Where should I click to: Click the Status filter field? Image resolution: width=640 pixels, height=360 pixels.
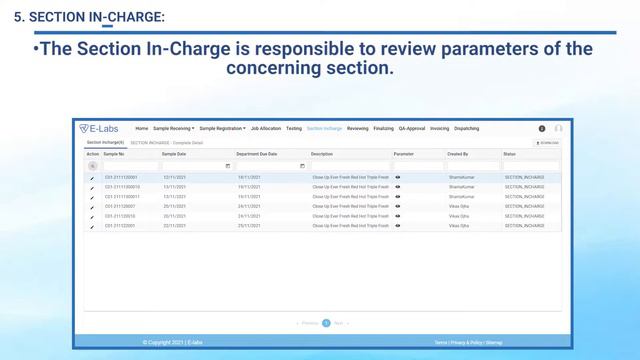[x=531, y=166]
